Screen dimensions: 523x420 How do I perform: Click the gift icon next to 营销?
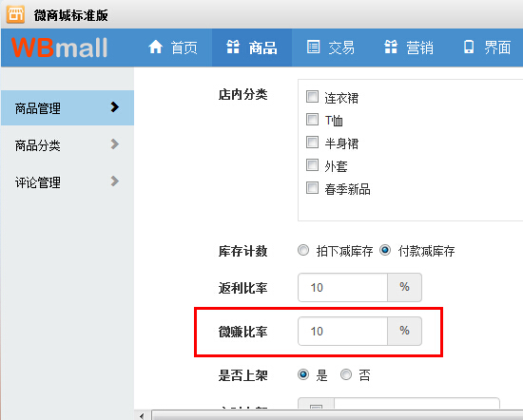(x=391, y=47)
